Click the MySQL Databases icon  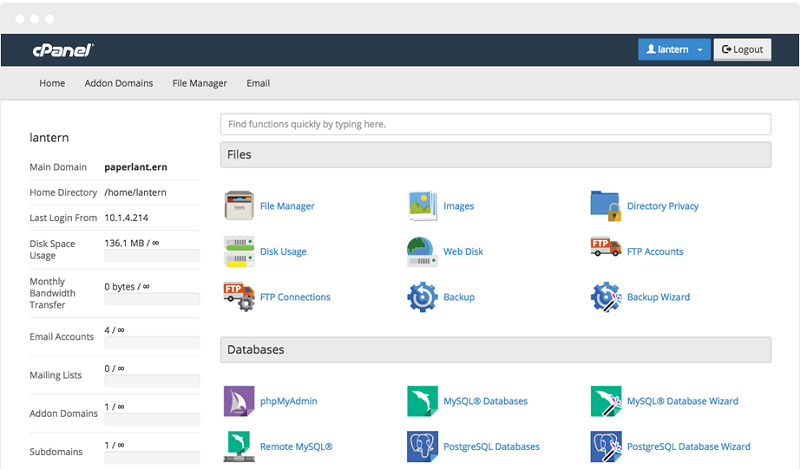[x=423, y=401]
